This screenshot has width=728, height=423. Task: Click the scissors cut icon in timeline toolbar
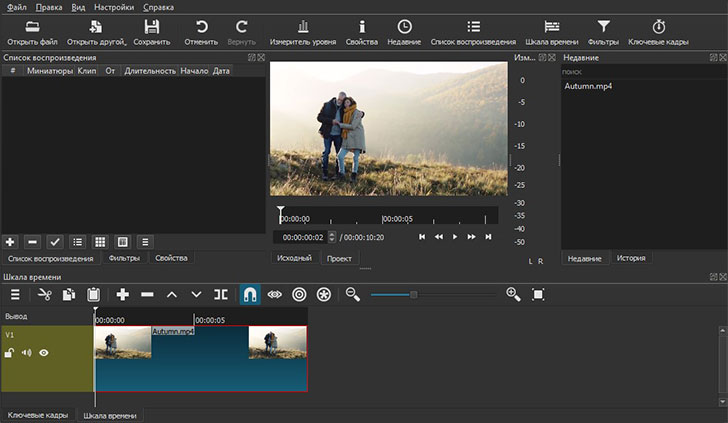tap(44, 294)
